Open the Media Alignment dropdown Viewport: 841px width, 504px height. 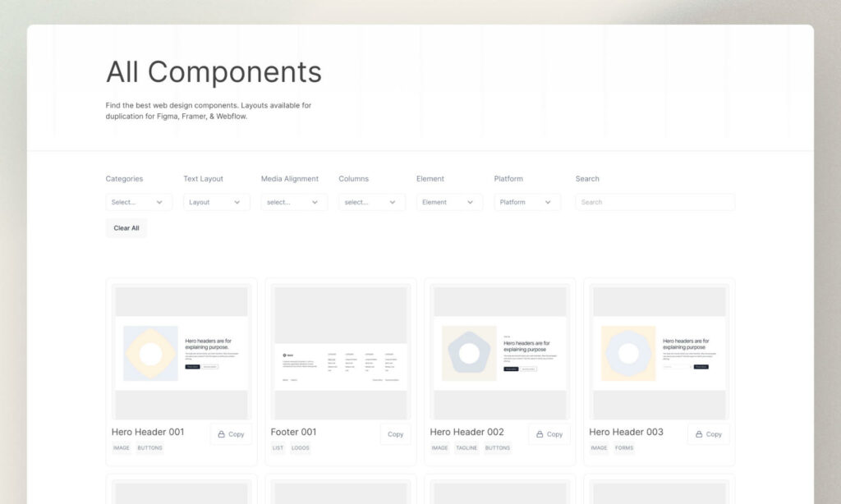(x=293, y=202)
